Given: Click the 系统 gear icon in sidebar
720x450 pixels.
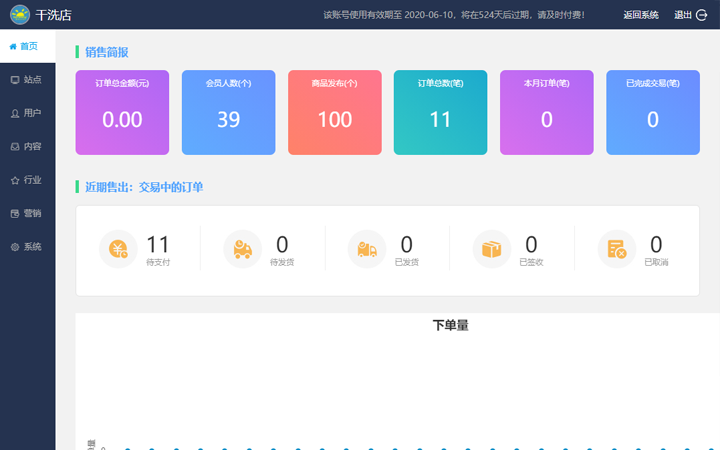Looking at the screenshot, I should 15,247.
